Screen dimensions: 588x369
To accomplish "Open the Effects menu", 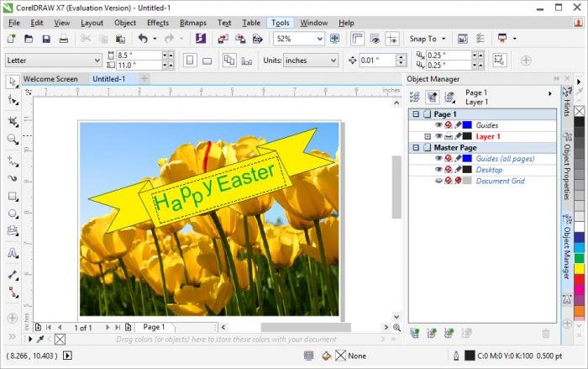I will click(x=158, y=23).
